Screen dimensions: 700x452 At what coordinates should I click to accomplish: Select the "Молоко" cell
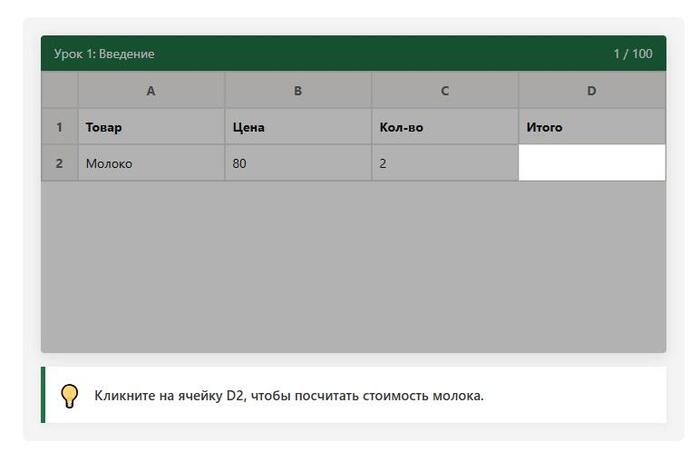(151, 163)
